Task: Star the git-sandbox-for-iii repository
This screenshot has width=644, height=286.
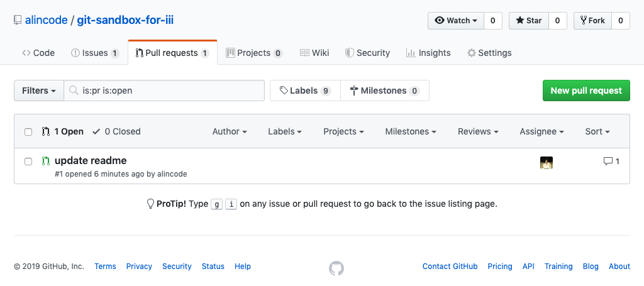Action: [x=528, y=21]
